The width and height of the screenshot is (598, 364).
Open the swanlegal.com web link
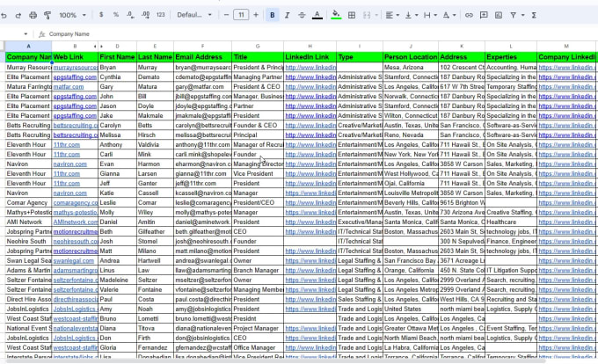74,261
